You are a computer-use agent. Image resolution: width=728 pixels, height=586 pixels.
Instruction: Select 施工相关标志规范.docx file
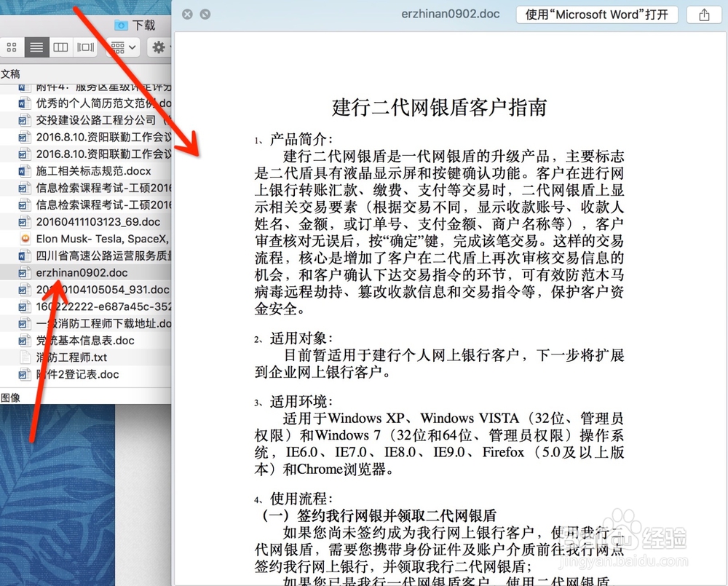point(86,171)
